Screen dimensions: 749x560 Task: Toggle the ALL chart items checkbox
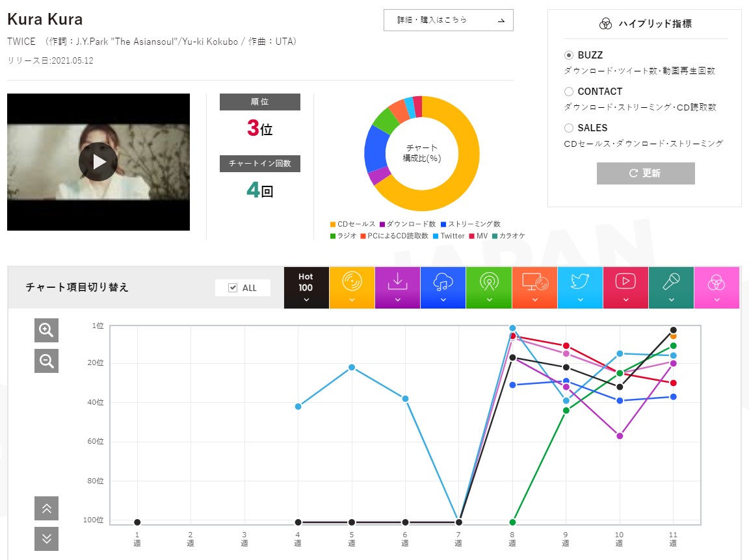tap(233, 287)
